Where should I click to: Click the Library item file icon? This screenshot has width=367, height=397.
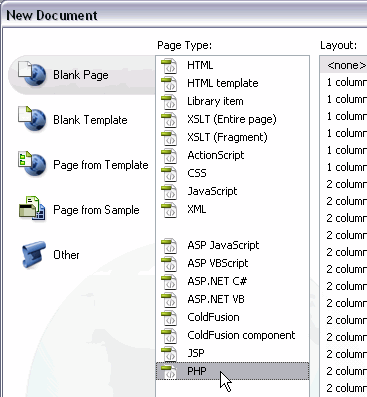169,102
